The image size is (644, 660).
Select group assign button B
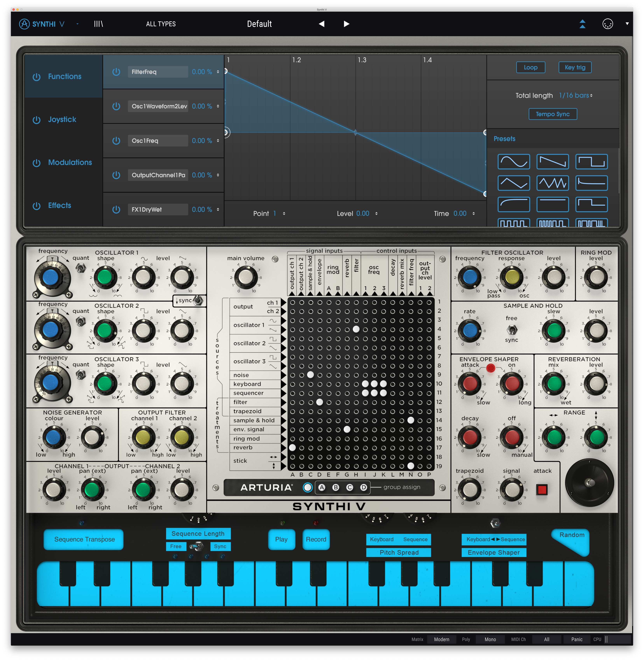coord(336,487)
